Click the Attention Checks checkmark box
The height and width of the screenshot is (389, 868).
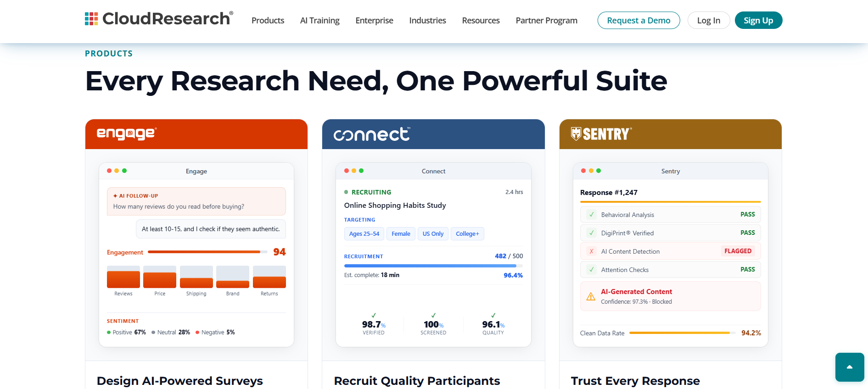click(592, 270)
